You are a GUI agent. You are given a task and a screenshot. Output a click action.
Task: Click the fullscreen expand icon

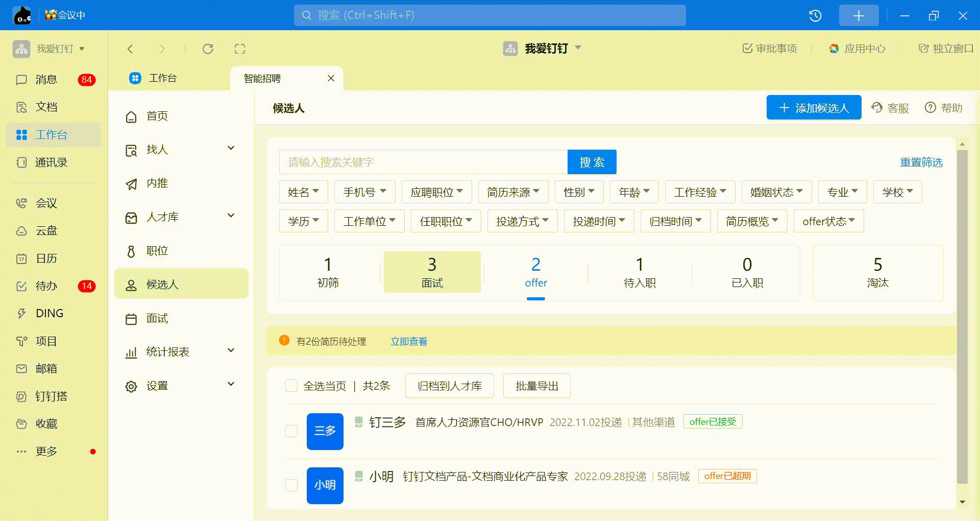[240, 49]
